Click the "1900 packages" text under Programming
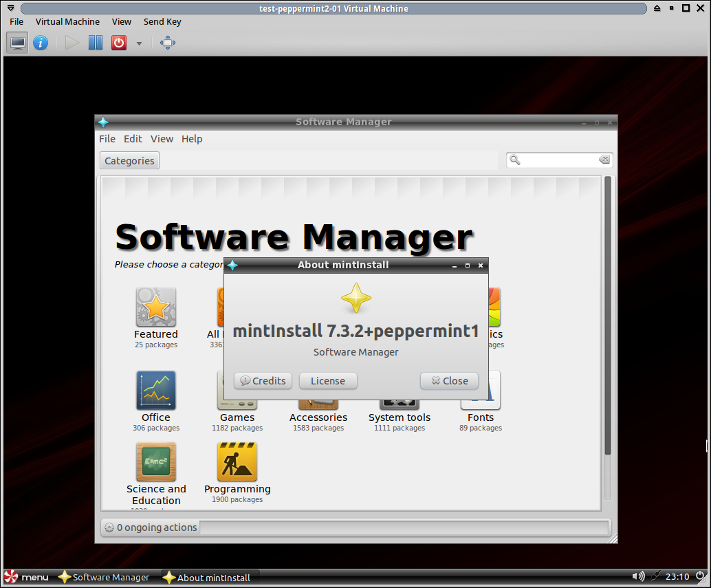The height and width of the screenshot is (588, 711). 237,499
